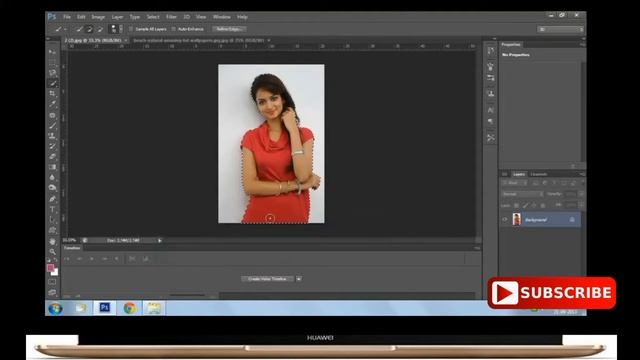640x360 pixels.
Task: Hide the Background layer with eye icon
Action: coord(505,220)
